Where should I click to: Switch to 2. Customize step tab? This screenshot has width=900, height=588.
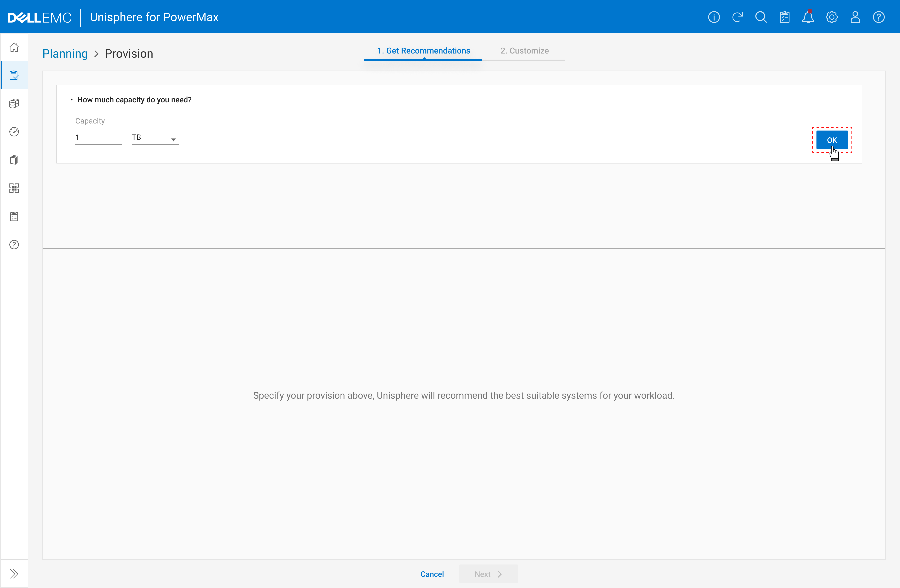(524, 51)
